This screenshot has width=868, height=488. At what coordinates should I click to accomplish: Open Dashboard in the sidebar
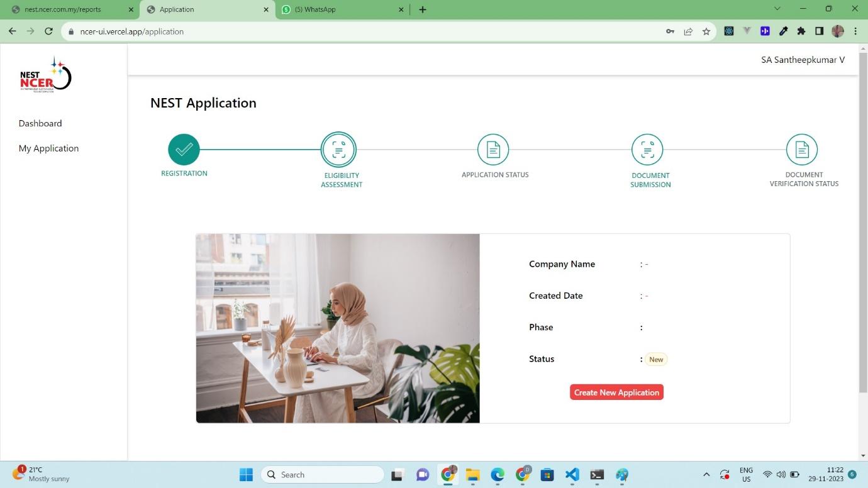point(40,123)
